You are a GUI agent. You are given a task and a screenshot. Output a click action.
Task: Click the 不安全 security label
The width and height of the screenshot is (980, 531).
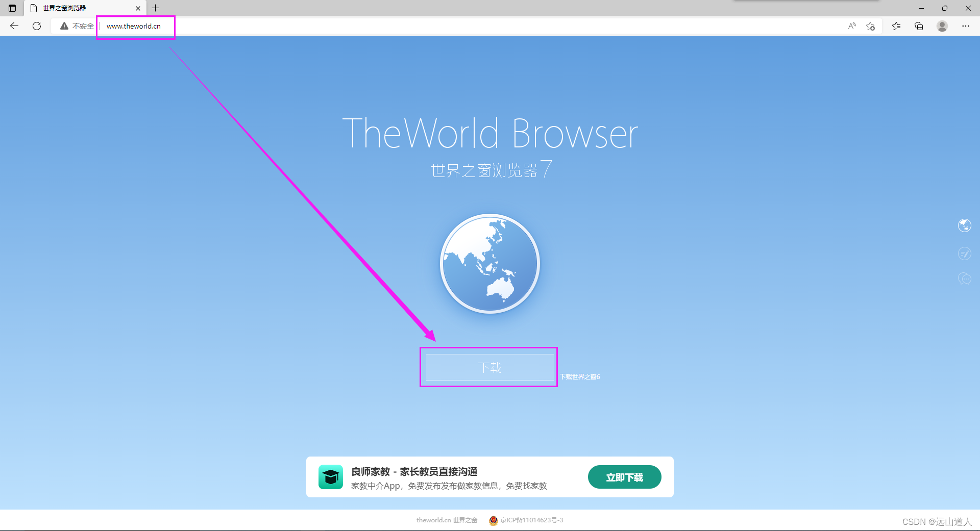point(83,26)
